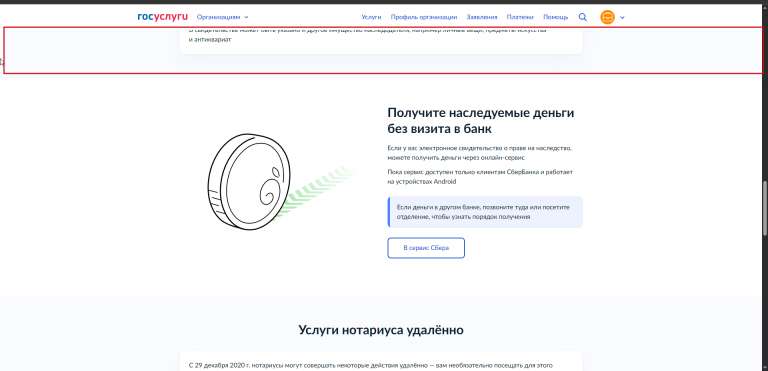The width and height of the screenshot is (768, 371).
Task: Go to Услуги menu item
Action: click(x=371, y=17)
